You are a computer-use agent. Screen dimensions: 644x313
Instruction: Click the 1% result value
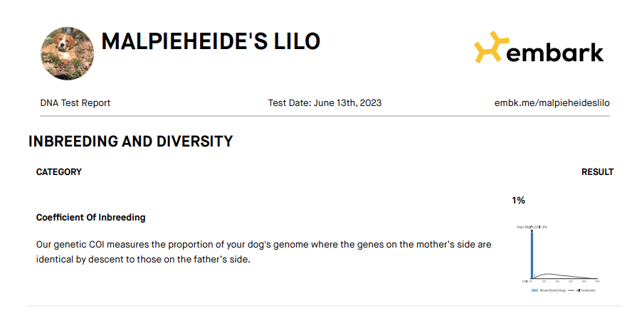click(518, 201)
